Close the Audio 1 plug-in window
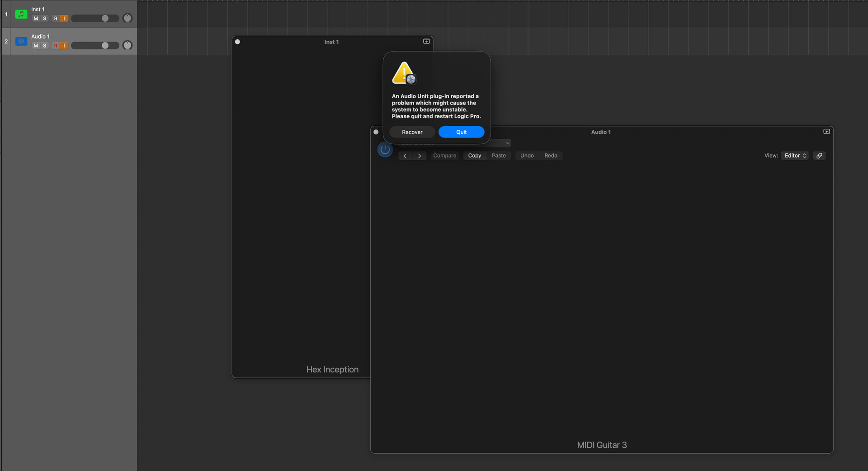Viewport: 868px width, 471px height. point(376,132)
